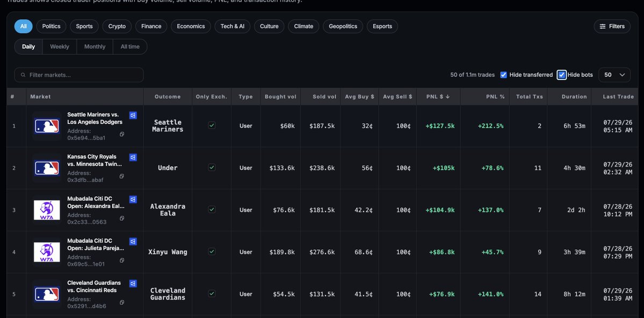Click the MLB logo for Guardians vs. Reds

[x=47, y=294]
